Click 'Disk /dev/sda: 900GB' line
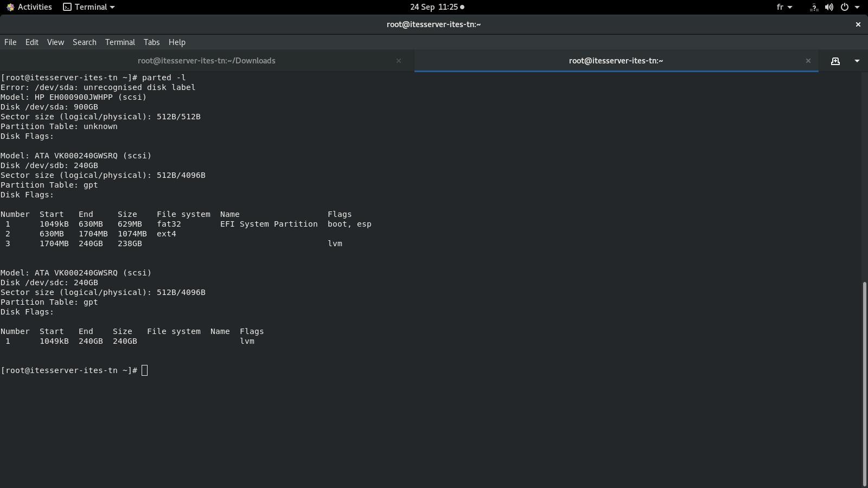This screenshot has width=868, height=488. point(49,107)
